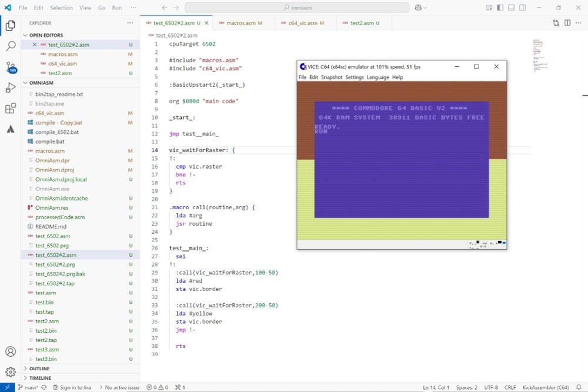Open the Snapshot menu in the VICE window
The image size is (588, 392).
coord(332,77)
